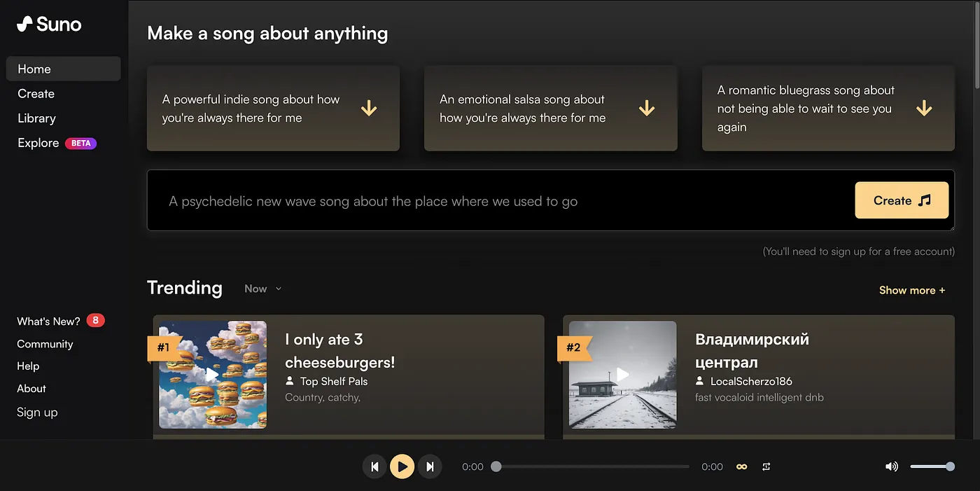Viewport: 980px width, 491px height.
Task: Click the Create button with music note
Action: pyautogui.click(x=902, y=200)
